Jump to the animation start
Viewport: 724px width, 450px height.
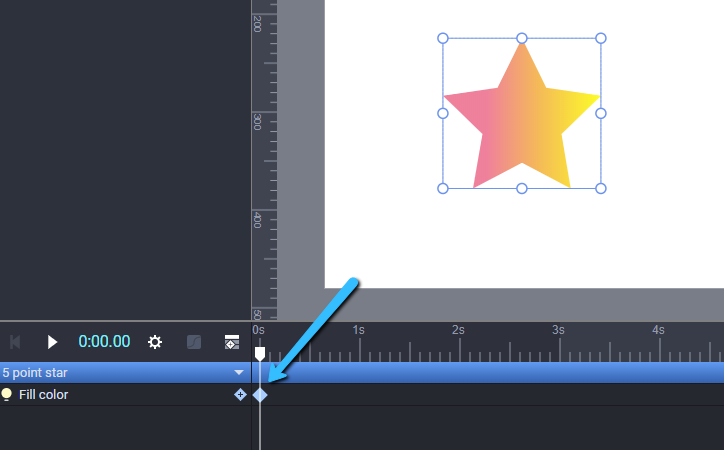pyautogui.click(x=15, y=342)
